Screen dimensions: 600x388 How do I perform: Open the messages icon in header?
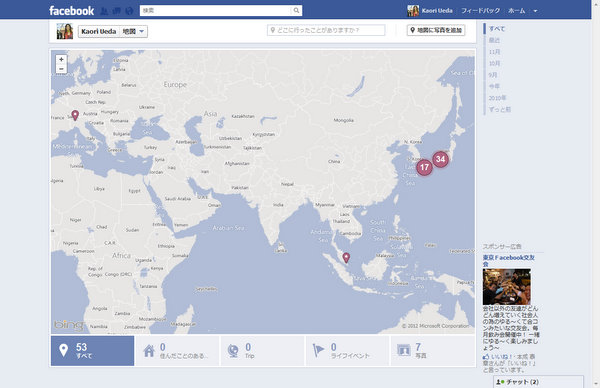pyautogui.click(x=117, y=11)
